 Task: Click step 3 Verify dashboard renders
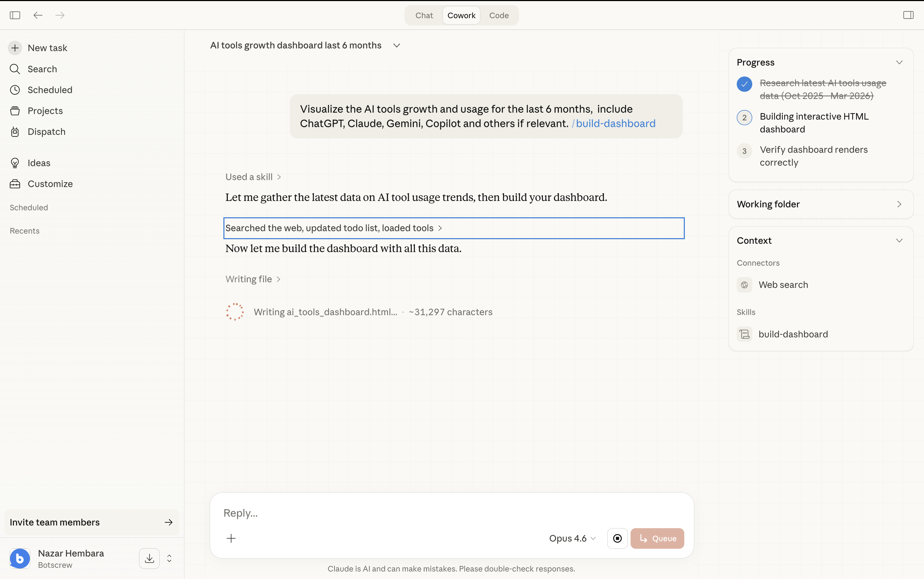(813, 156)
